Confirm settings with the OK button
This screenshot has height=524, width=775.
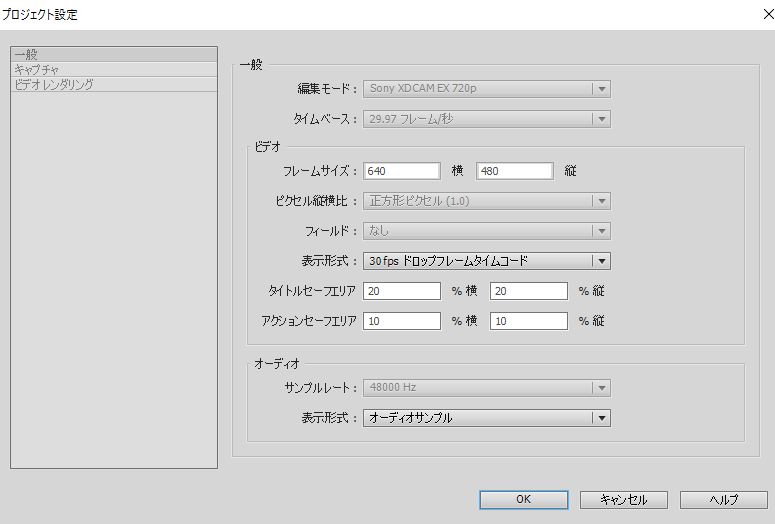pyautogui.click(x=524, y=500)
